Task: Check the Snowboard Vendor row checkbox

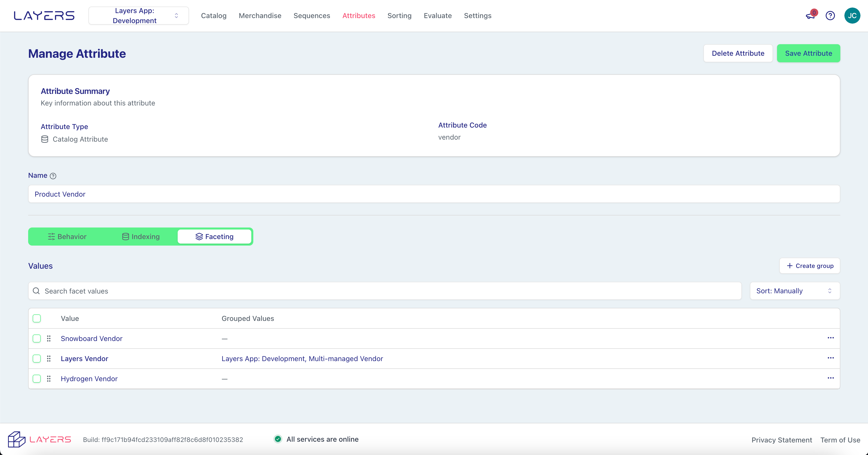Action: point(37,338)
